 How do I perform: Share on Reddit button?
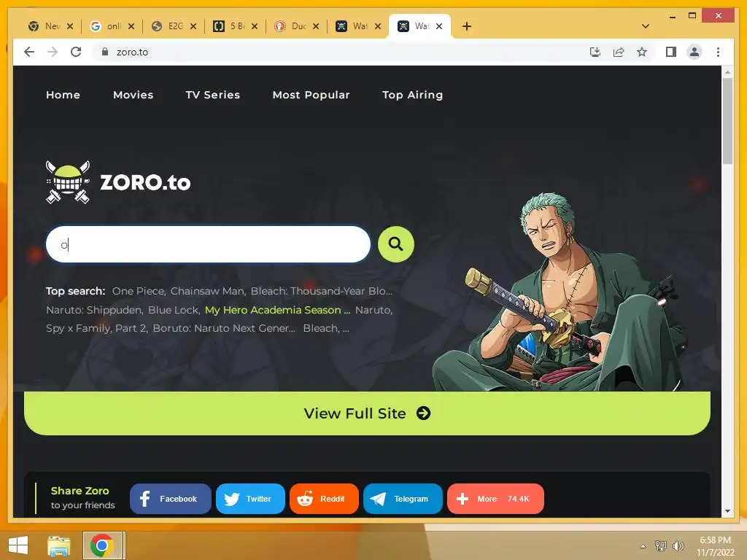[x=324, y=499]
